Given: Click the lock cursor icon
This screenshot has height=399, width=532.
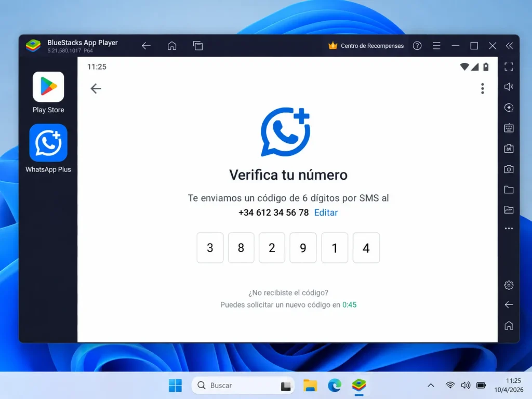Looking at the screenshot, I should click(x=509, y=108).
